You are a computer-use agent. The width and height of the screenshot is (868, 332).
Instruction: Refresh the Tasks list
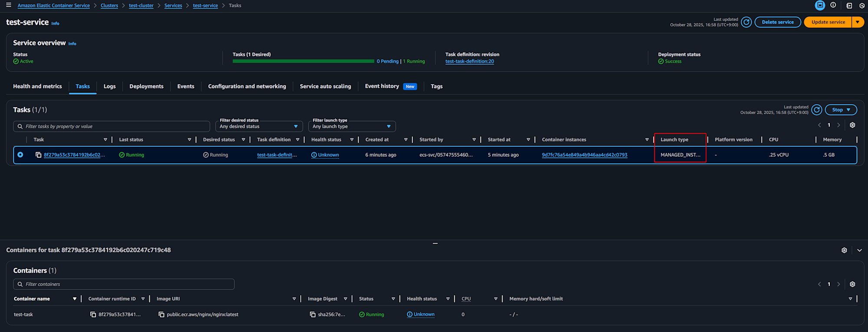(x=816, y=110)
